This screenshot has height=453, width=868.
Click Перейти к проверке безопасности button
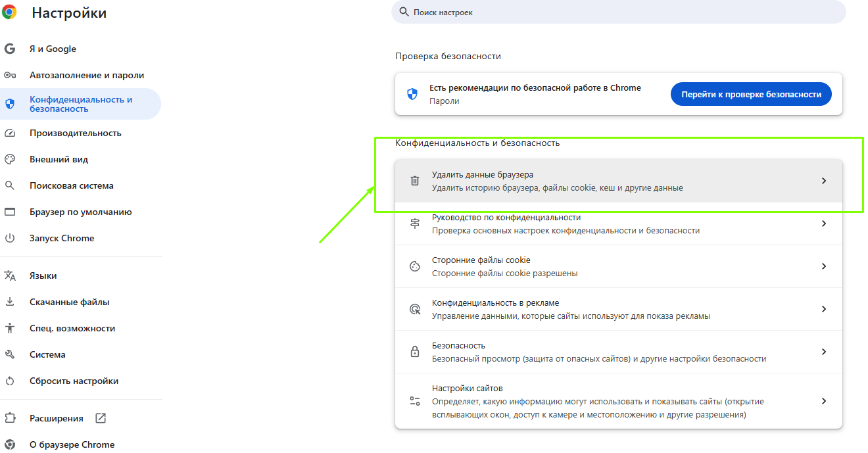751,94
